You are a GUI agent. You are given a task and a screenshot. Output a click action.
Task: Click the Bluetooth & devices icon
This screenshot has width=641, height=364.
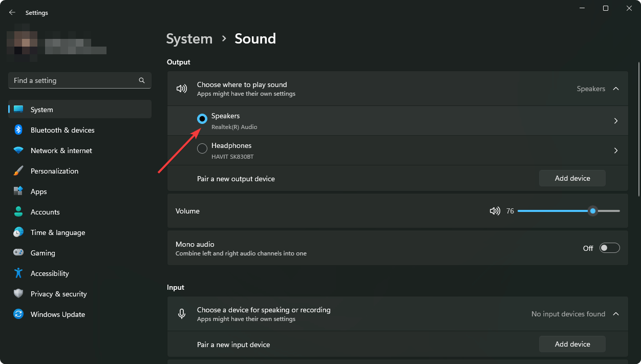pyautogui.click(x=18, y=130)
